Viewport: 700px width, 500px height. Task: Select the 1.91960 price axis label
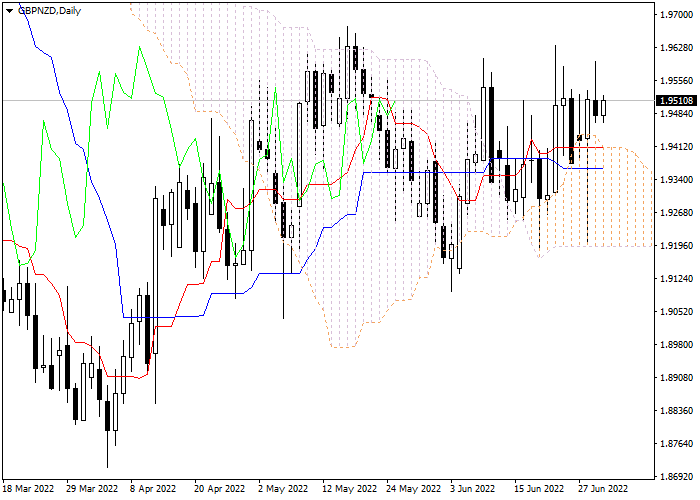point(676,246)
